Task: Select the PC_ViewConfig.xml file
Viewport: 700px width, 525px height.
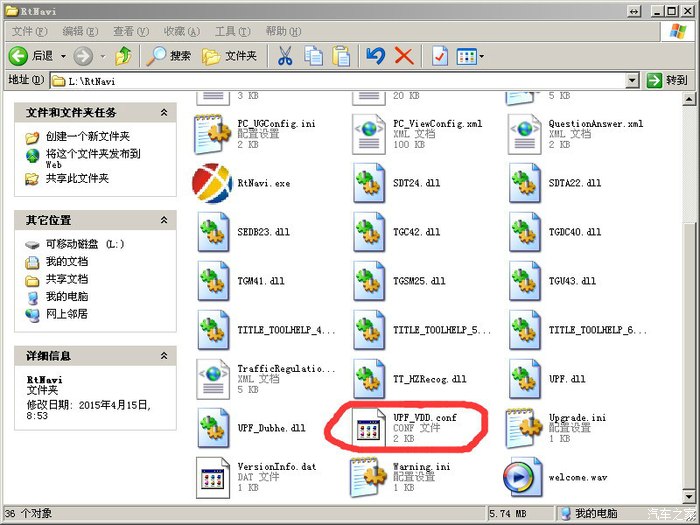Action: 368,134
